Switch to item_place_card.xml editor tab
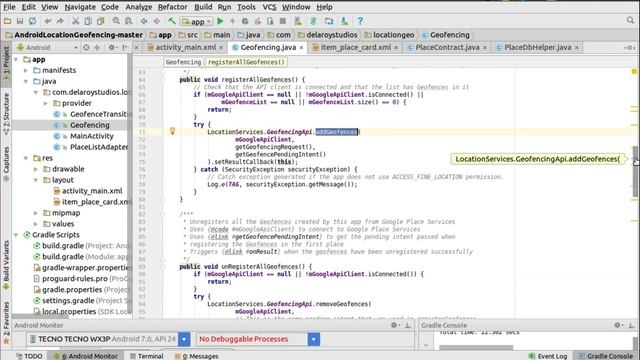640x360 pixels. tap(355, 47)
